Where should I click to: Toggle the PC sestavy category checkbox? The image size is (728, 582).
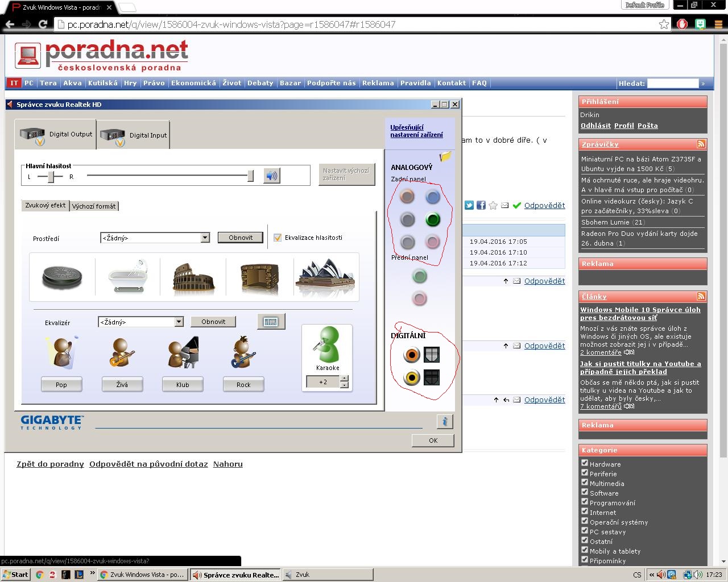pyautogui.click(x=584, y=531)
